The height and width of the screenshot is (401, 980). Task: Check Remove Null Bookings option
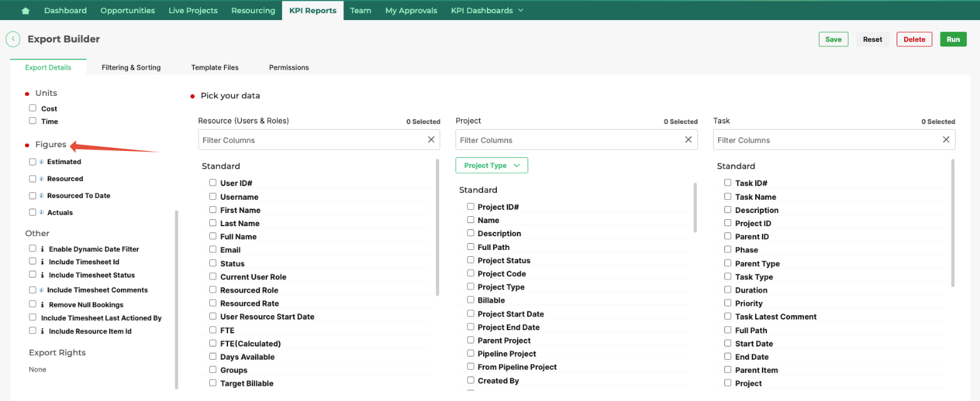click(33, 304)
